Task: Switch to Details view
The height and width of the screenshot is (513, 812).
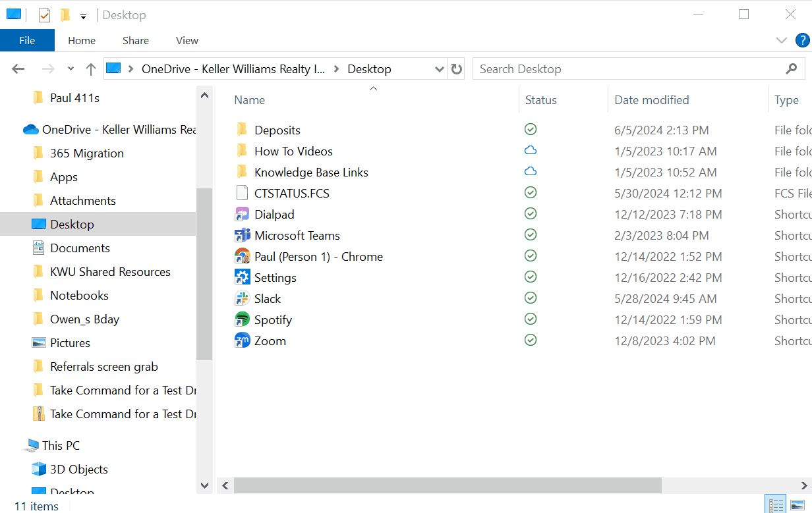Action: [775, 504]
